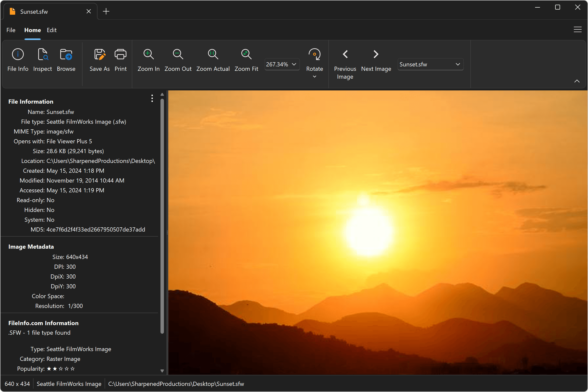This screenshot has width=588, height=392.
Task: Open the hamburger settings menu
Action: coord(577,29)
